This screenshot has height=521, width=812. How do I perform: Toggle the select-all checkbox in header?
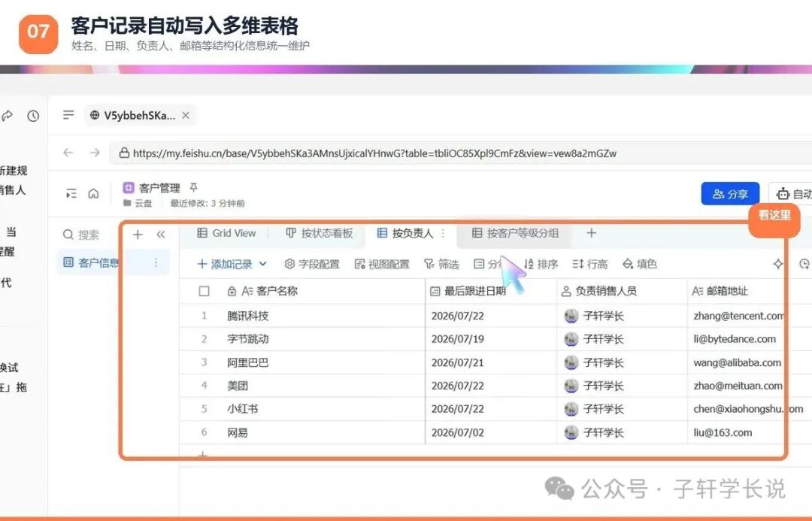point(204,291)
